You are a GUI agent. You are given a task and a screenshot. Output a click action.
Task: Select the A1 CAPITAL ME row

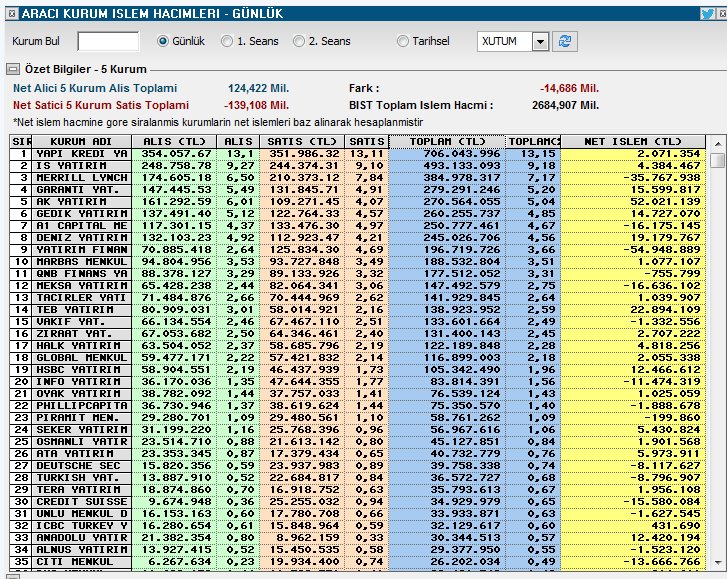pyautogui.click(x=357, y=226)
